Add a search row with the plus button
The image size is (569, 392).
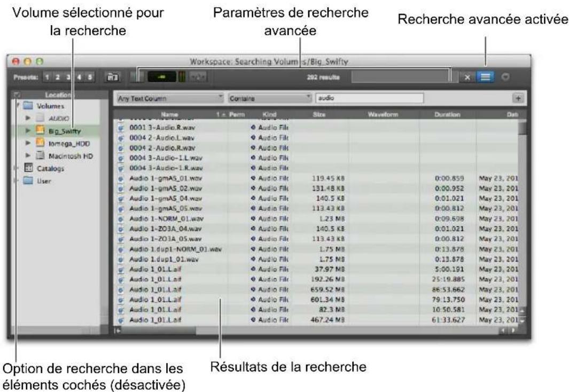tap(518, 98)
